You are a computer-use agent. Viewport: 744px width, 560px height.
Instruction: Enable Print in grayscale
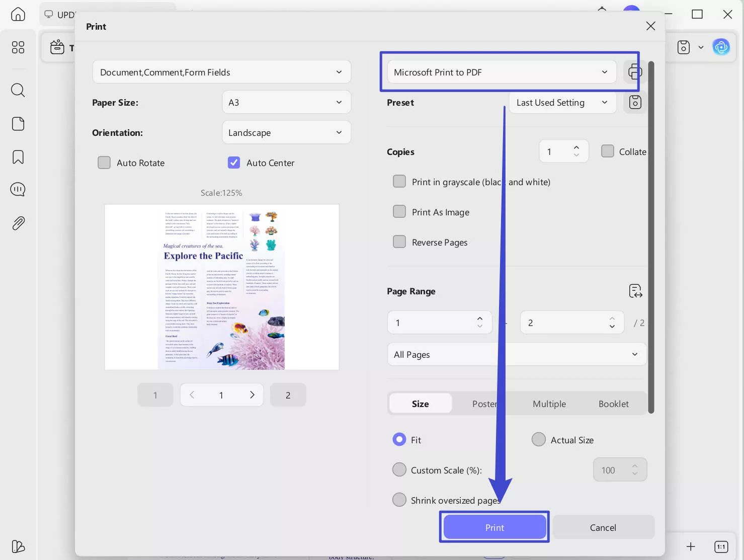[x=399, y=181]
